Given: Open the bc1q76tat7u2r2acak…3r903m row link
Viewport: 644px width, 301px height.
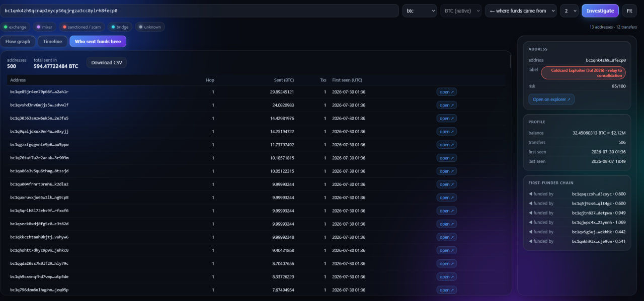Looking at the screenshot, I should point(446,158).
